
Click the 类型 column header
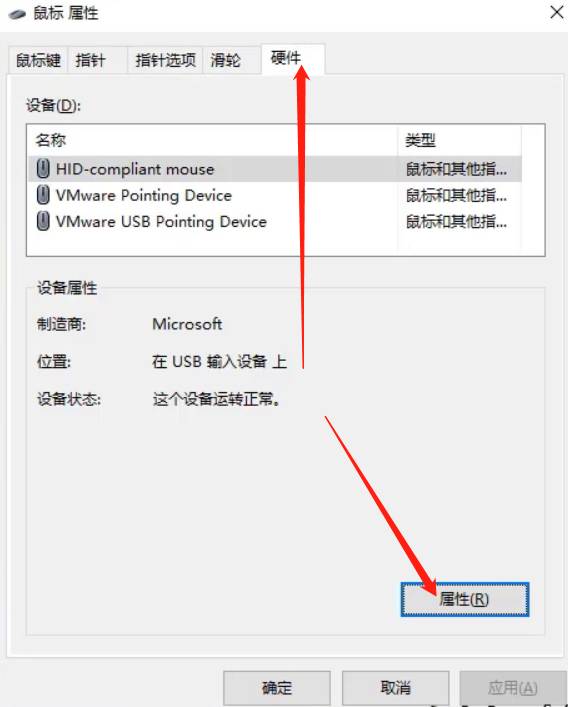pyautogui.click(x=459, y=140)
